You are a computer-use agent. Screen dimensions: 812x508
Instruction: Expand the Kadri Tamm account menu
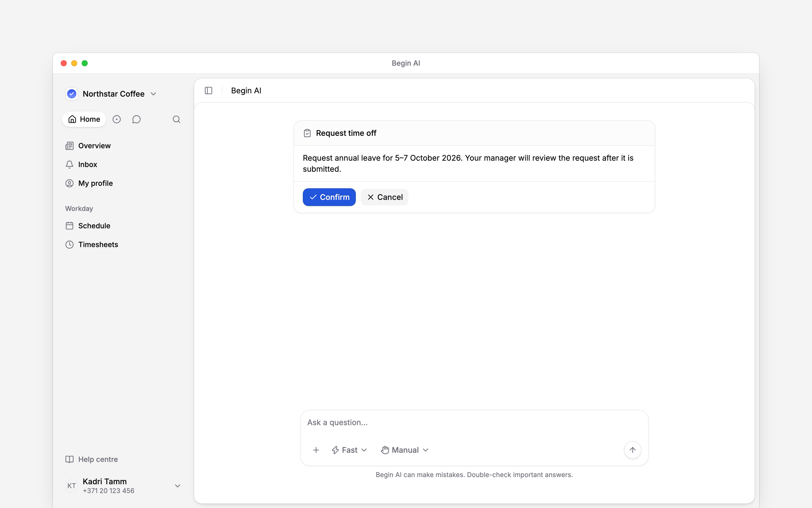click(178, 486)
